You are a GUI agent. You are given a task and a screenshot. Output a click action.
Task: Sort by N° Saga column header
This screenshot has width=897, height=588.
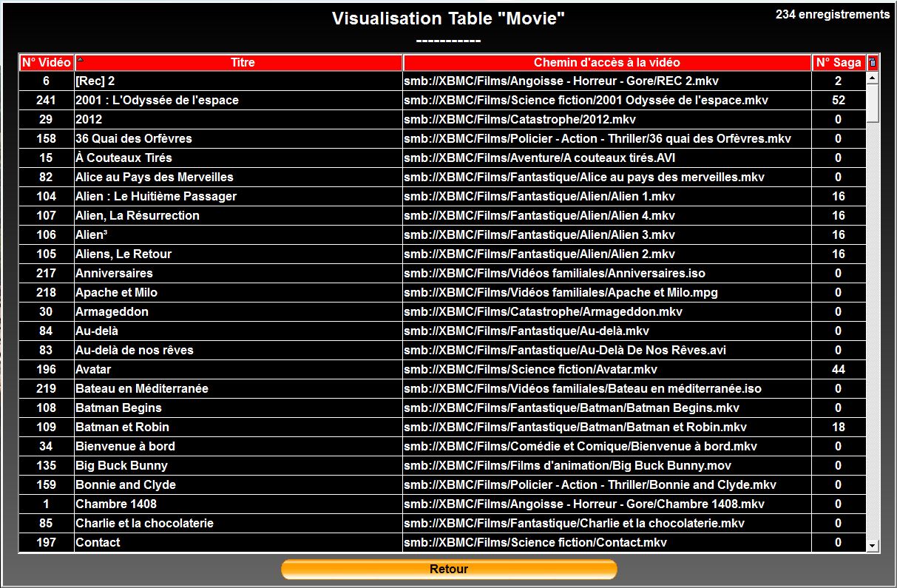pos(839,63)
